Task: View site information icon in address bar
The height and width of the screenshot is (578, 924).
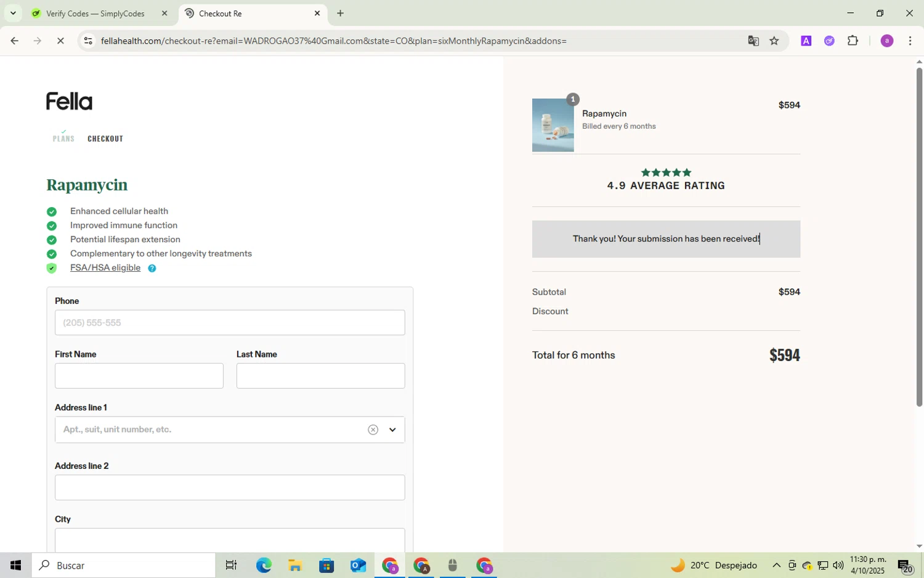Action: pyautogui.click(x=88, y=41)
